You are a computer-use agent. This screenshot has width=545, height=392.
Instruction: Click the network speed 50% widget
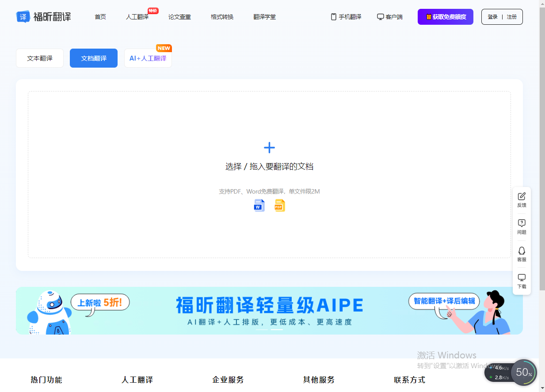[524, 373]
